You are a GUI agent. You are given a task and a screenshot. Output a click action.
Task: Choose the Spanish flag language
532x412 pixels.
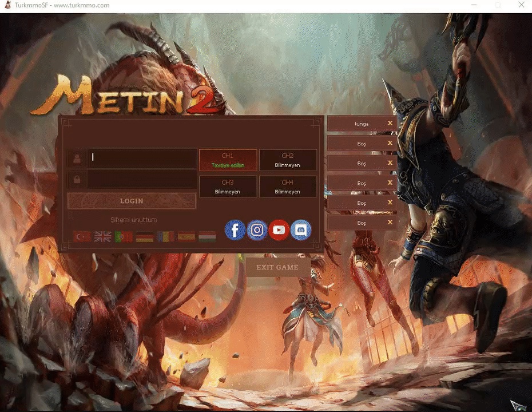186,236
